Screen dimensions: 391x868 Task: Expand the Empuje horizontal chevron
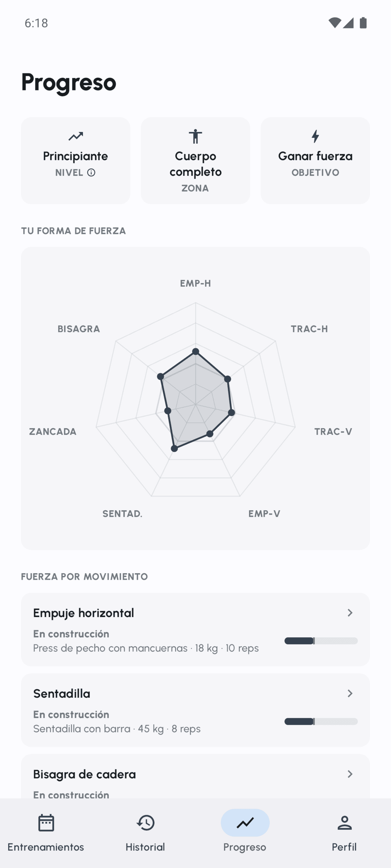350,613
